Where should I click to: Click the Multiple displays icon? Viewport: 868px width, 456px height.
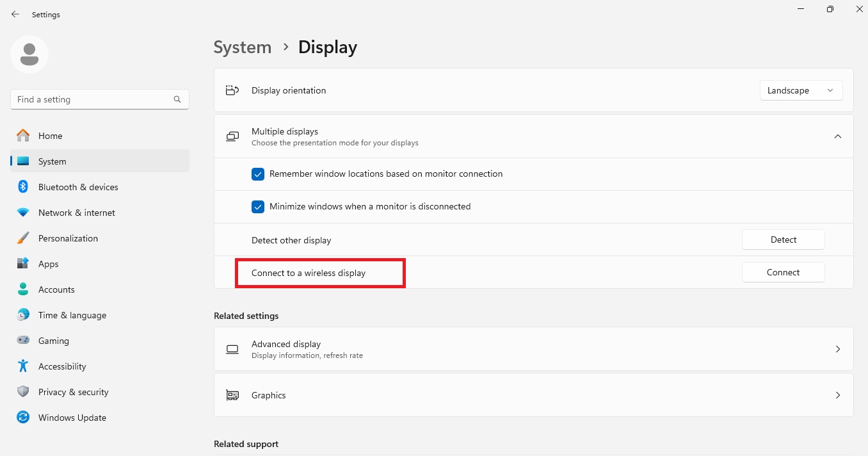232,136
